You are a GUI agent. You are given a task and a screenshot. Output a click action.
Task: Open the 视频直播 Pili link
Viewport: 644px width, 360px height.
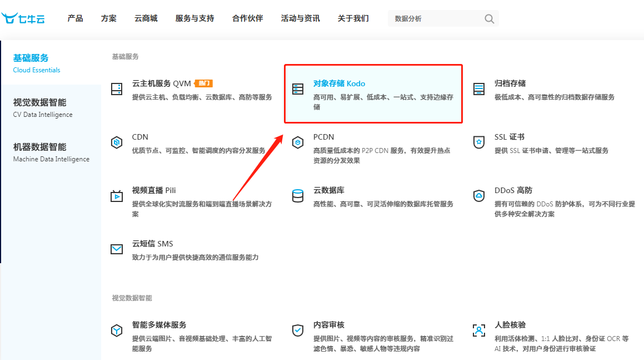tap(153, 190)
